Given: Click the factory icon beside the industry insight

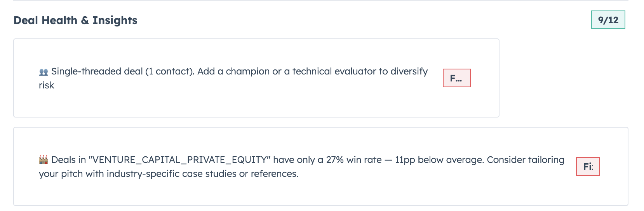Looking at the screenshot, I should [x=44, y=160].
